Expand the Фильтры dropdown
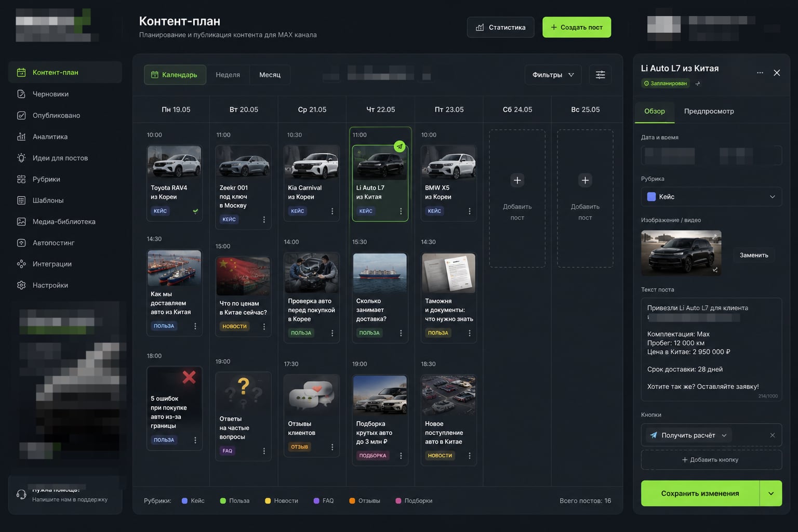Image resolution: width=798 pixels, height=532 pixels. pos(553,75)
